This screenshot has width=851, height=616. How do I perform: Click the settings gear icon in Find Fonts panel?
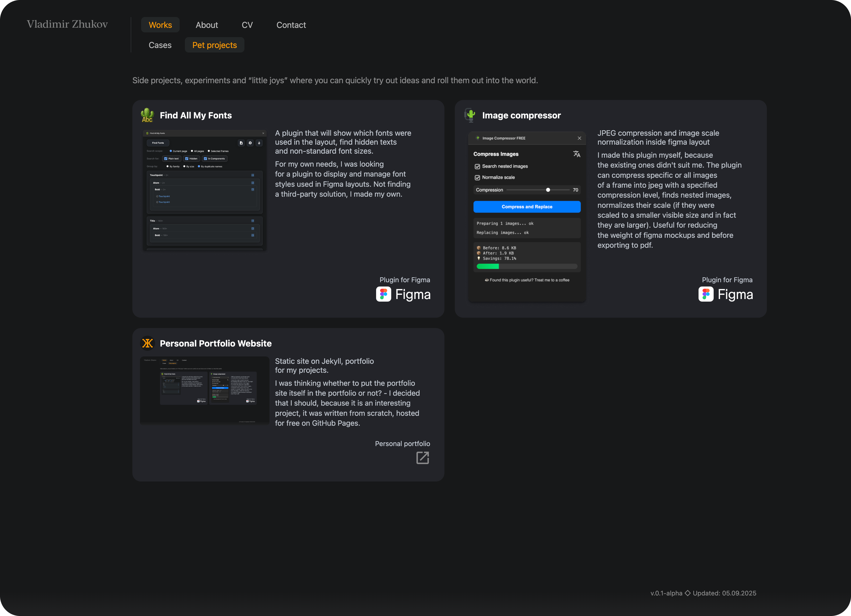(250, 143)
